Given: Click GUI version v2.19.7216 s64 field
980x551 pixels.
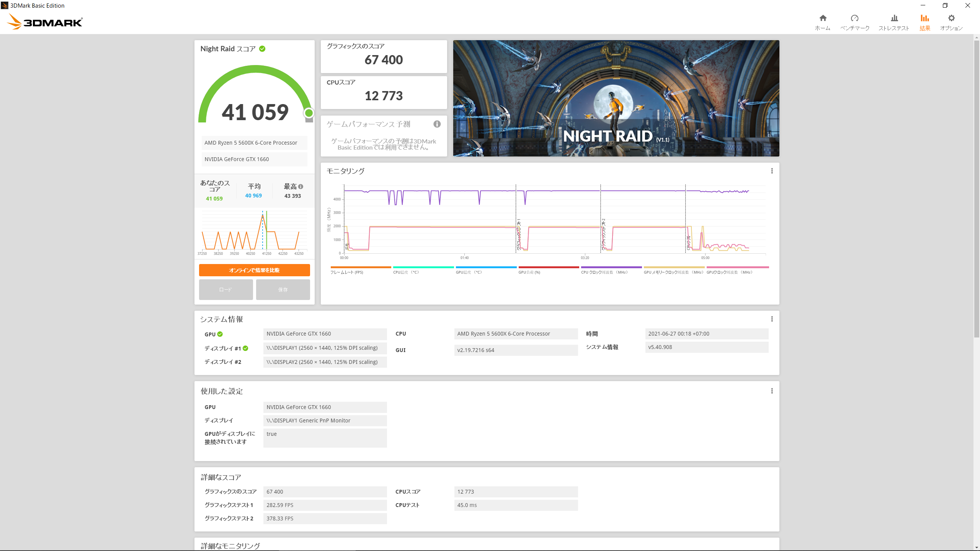Looking at the screenshot, I should click(x=516, y=350).
